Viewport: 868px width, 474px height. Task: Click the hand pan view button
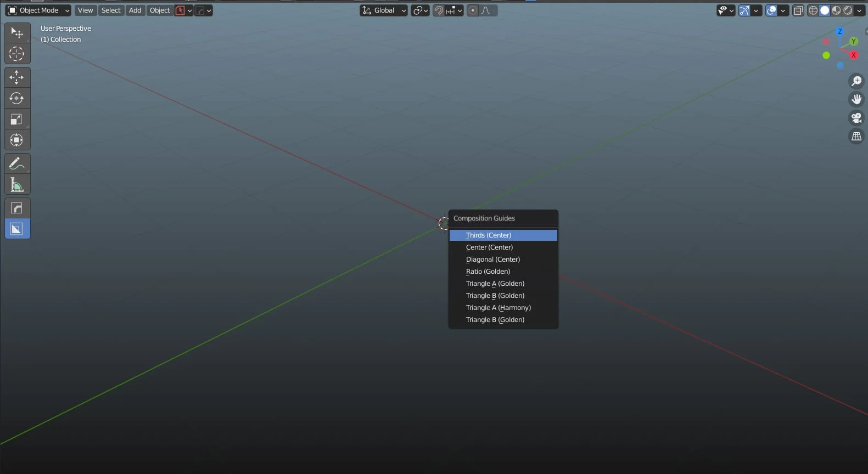[856, 99]
